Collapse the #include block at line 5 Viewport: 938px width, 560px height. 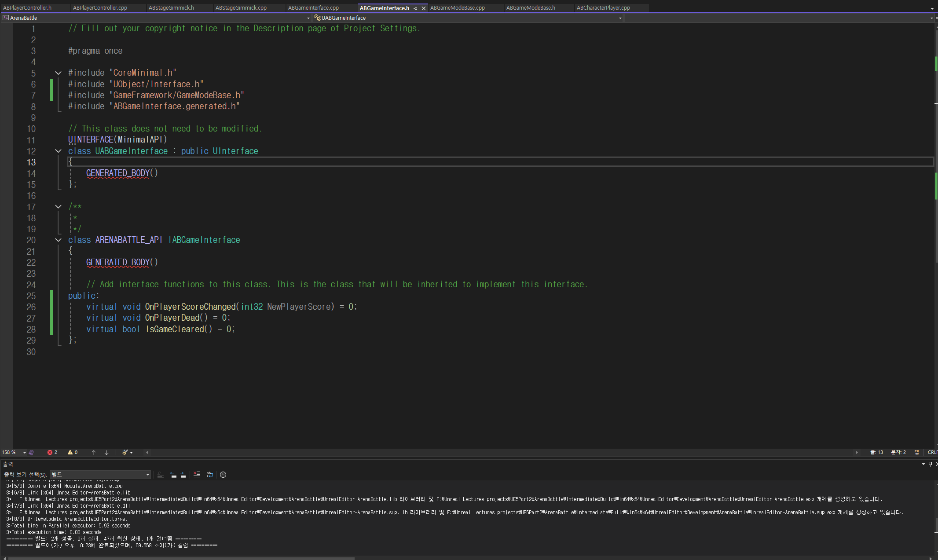[58, 73]
